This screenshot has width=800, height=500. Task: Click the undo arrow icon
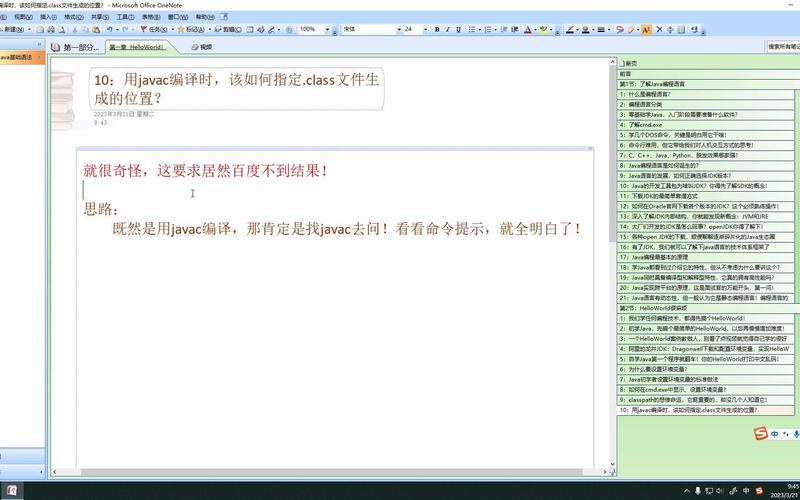point(109,30)
